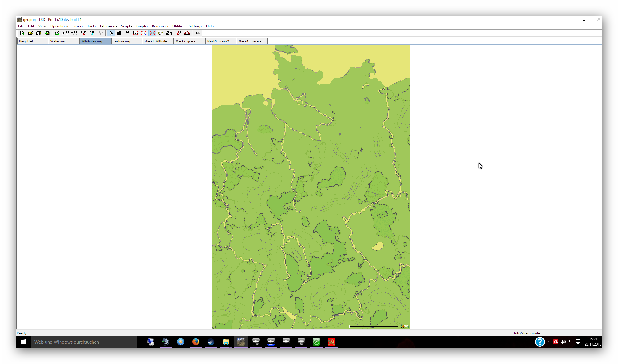Expand the Utilities menu
Viewport: 618px width, 364px height.
point(178,26)
